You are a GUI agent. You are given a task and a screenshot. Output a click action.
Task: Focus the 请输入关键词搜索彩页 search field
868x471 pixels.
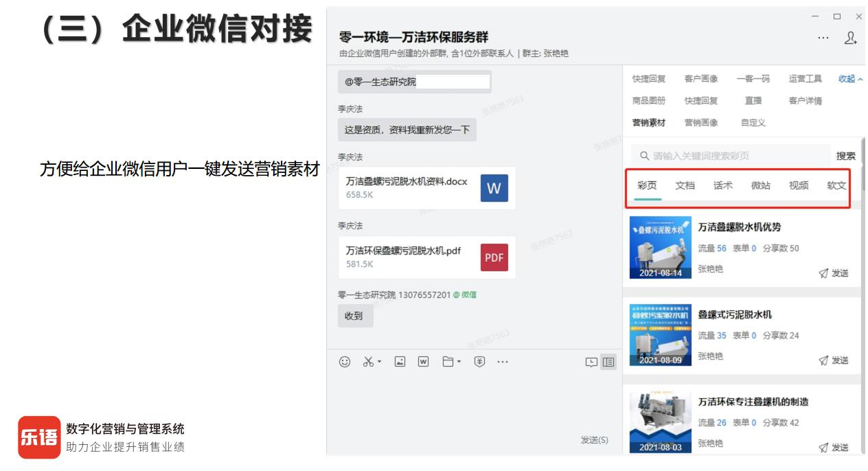[731, 156]
